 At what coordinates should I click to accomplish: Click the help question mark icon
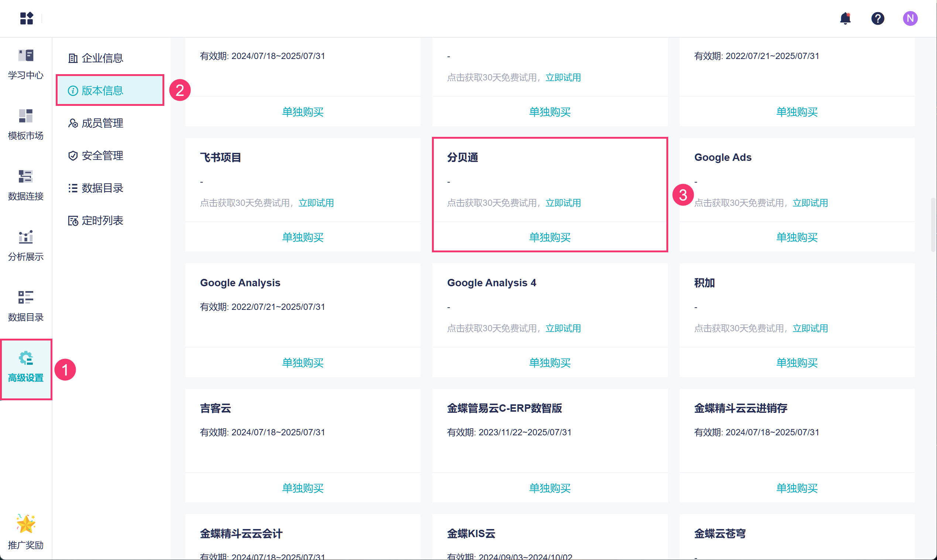click(x=877, y=18)
